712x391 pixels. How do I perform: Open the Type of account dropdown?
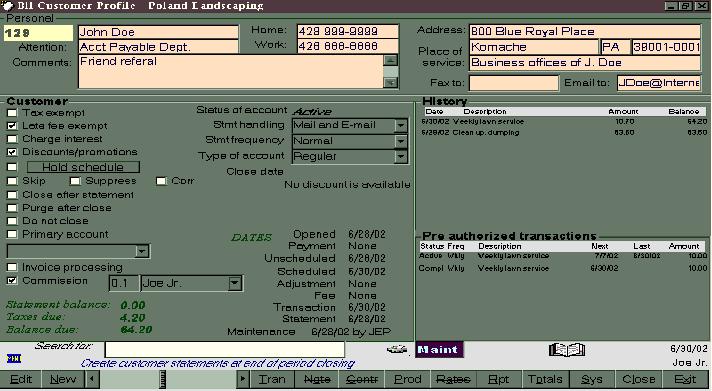click(400, 157)
